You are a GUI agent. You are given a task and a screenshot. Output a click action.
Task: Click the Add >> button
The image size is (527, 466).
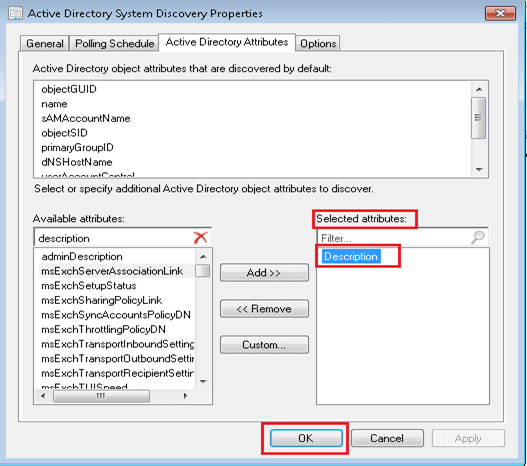(x=264, y=272)
